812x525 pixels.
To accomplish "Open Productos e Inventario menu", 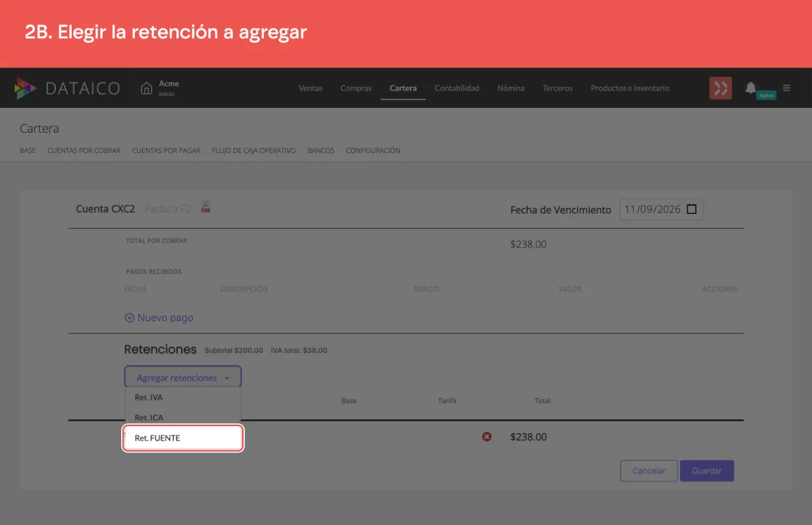I will 630,88.
